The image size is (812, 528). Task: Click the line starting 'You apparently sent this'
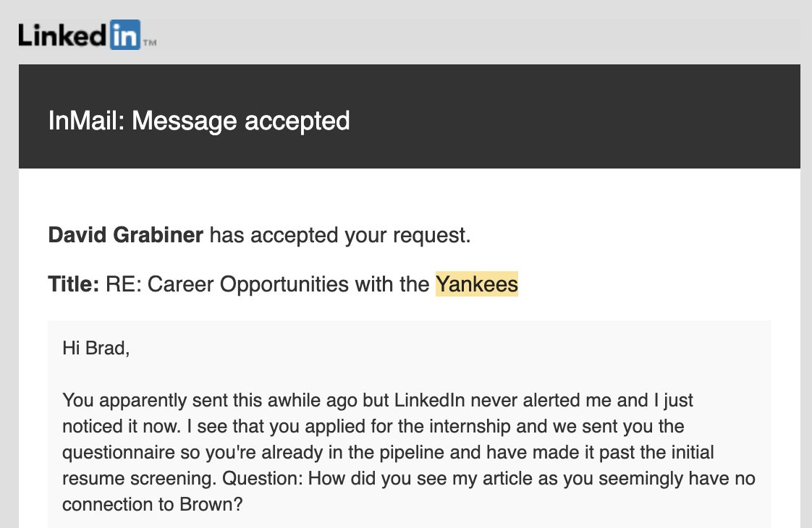point(378,400)
